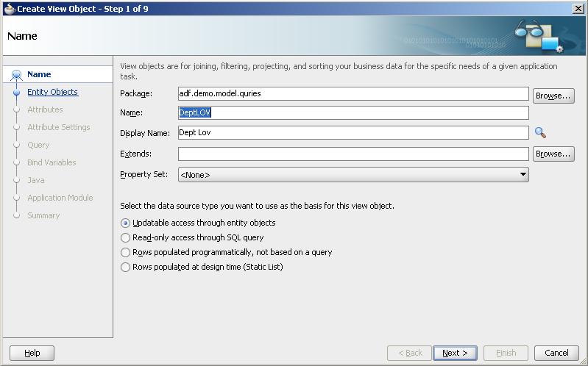The width and height of the screenshot is (588, 366).
Task: Browse for a package
Action: coord(553,96)
